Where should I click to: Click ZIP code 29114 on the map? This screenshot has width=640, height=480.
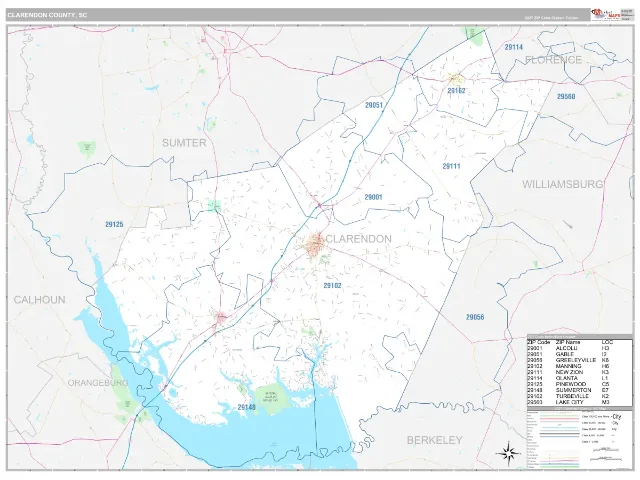513,47
